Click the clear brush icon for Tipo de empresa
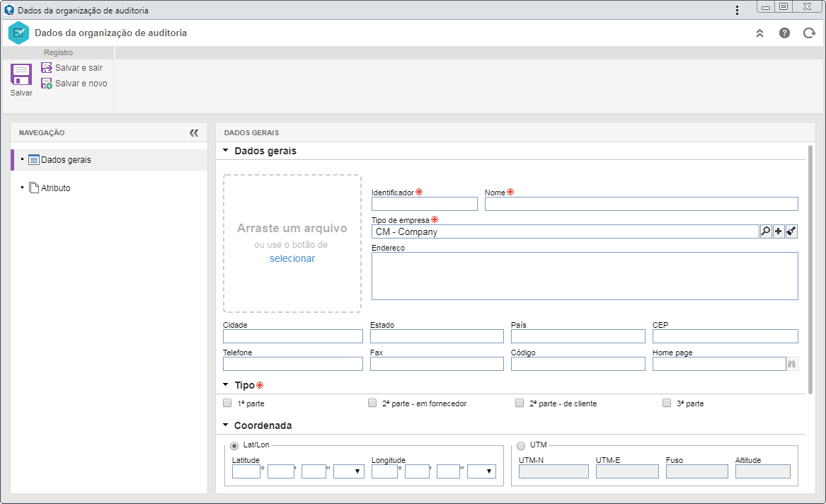The image size is (826, 504). (x=791, y=231)
